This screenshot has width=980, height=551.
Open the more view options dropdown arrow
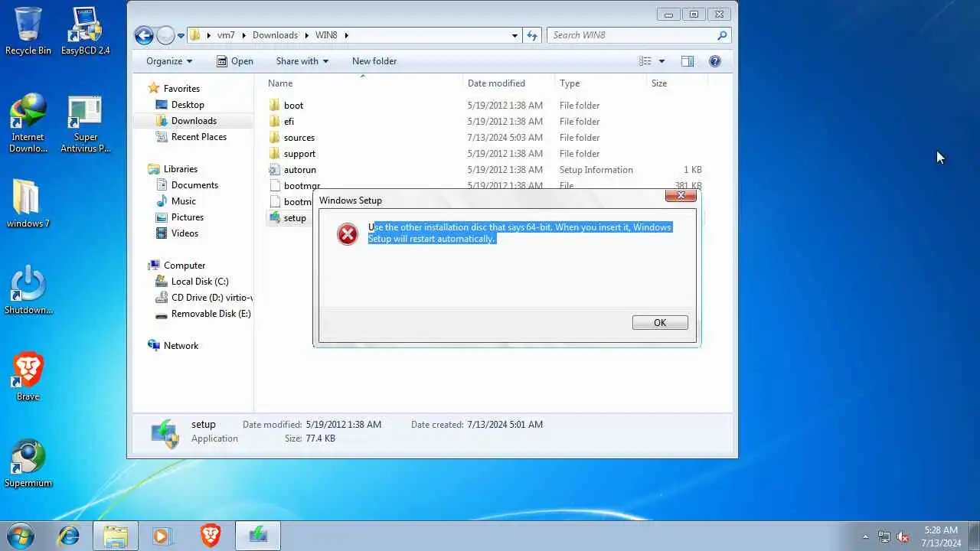coord(661,61)
